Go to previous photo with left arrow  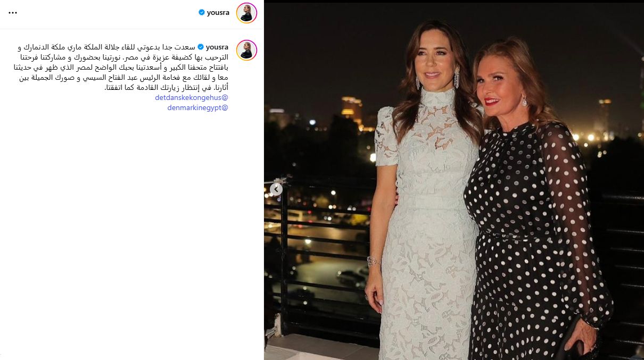[x=276, y=189]
